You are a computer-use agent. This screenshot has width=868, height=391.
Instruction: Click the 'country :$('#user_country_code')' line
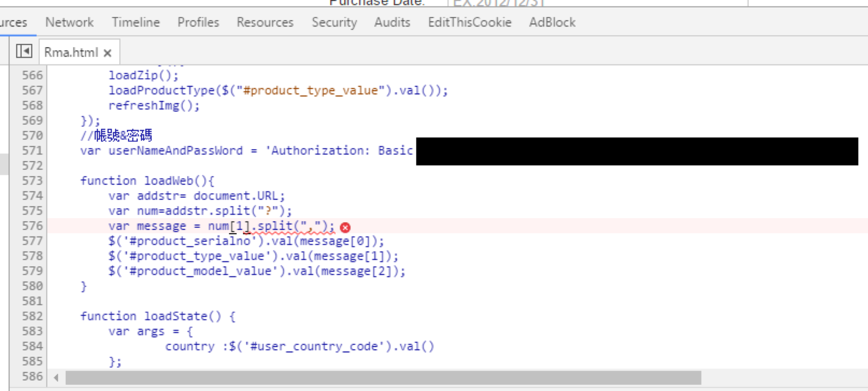(x=300, y=347)
